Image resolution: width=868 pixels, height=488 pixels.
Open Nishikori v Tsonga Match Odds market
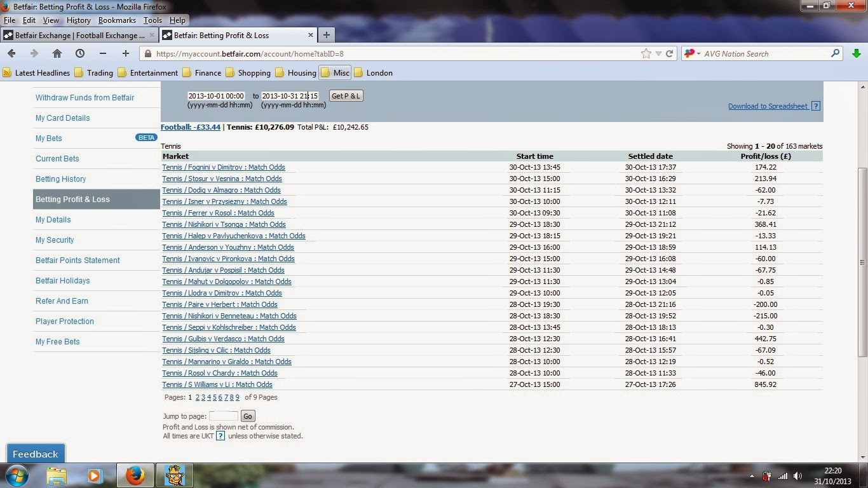pyautogui.click(x=224, y=224)
